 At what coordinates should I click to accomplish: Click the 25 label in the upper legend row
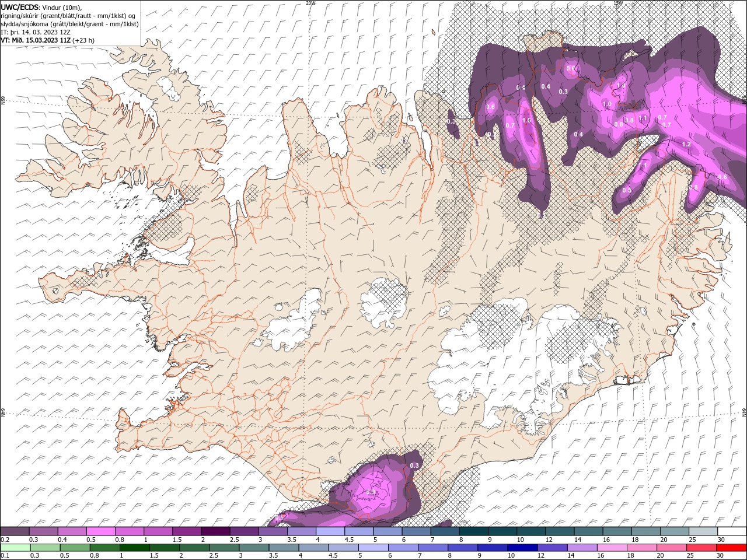tap(692, 540)
